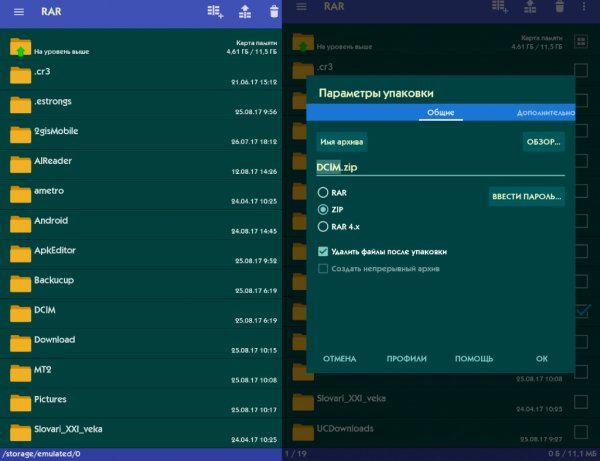Open the DCIM folder icon in left list
This screenshot has height=461, width=600.
pyautogui.click(x=20, y=314)
